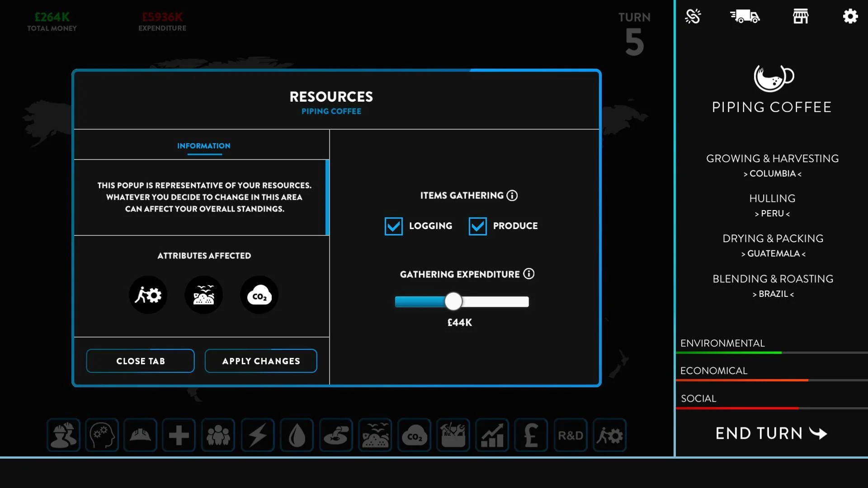Select Blending & Roasting Brazil stage
The height and width of the screenshot is (488, 868).
773,286
